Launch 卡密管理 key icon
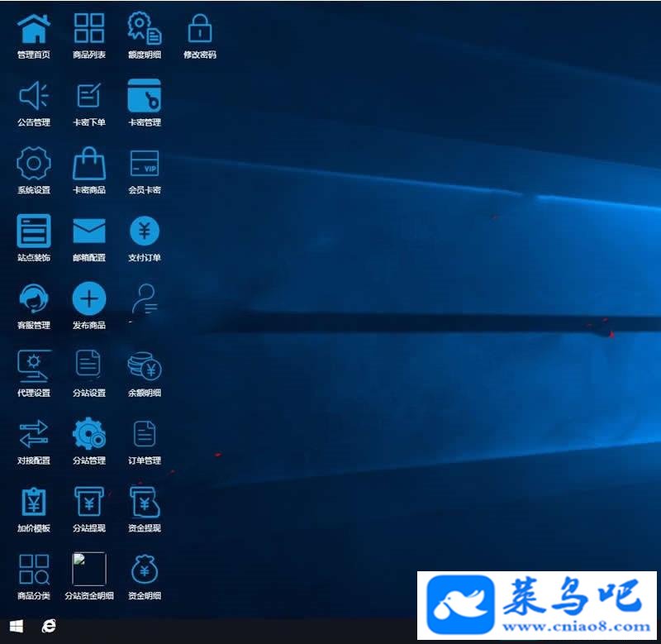661x644 pixels. (144, 96)
